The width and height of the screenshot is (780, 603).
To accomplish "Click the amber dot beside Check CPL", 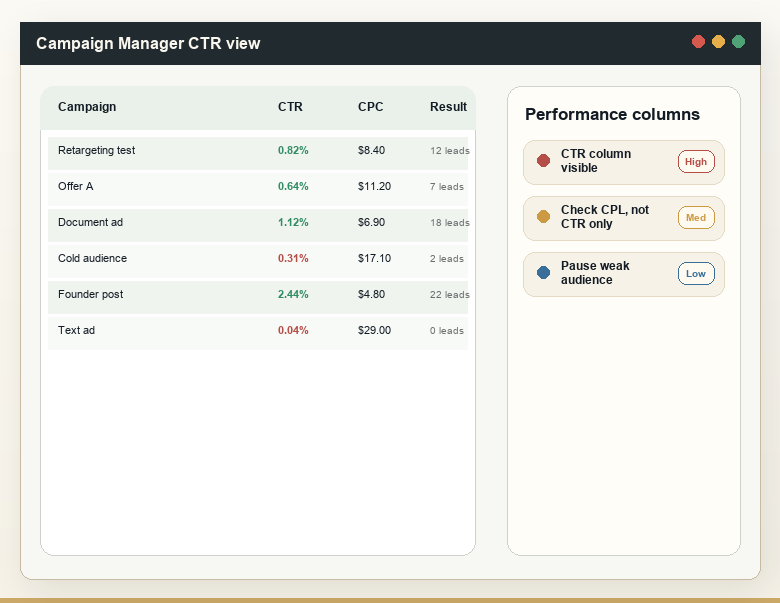I will (543, 216).
